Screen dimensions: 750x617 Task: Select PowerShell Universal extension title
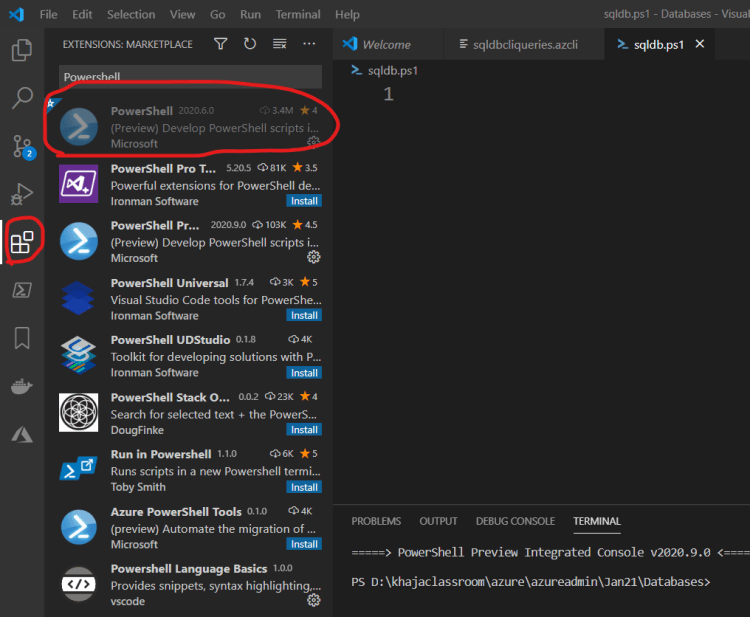tap(169, 283)
